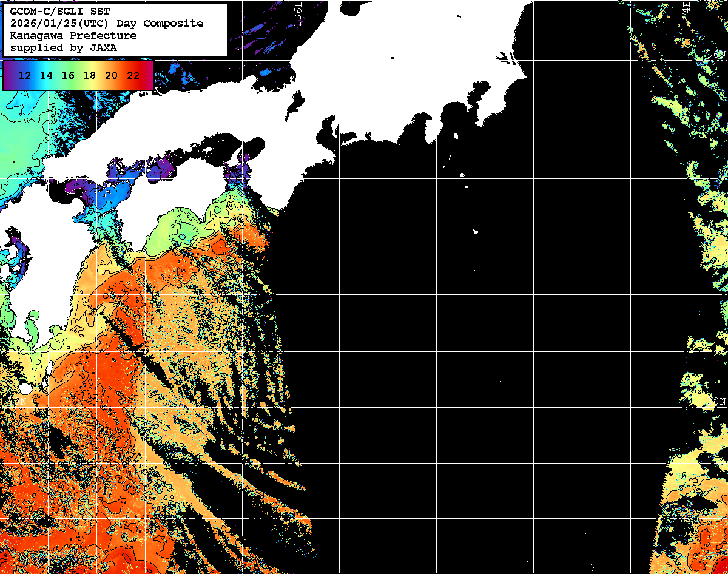Click the purple left end of color bar

[8, 76]
